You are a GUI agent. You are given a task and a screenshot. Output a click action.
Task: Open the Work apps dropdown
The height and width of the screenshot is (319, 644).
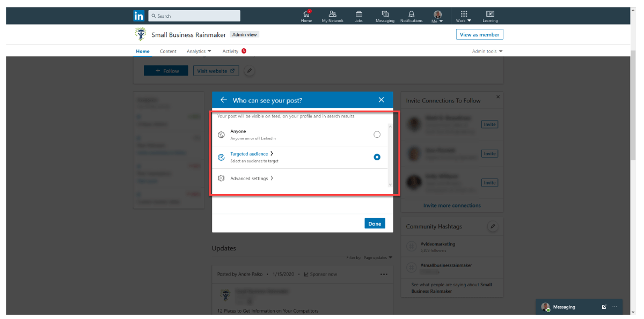coord(464,16)
